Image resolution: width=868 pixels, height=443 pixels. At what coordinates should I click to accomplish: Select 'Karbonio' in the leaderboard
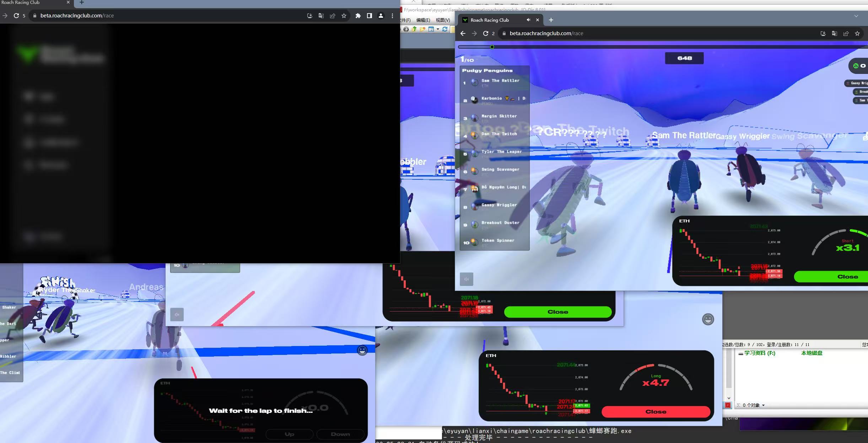pyautogui.click(x=495, y=101)
